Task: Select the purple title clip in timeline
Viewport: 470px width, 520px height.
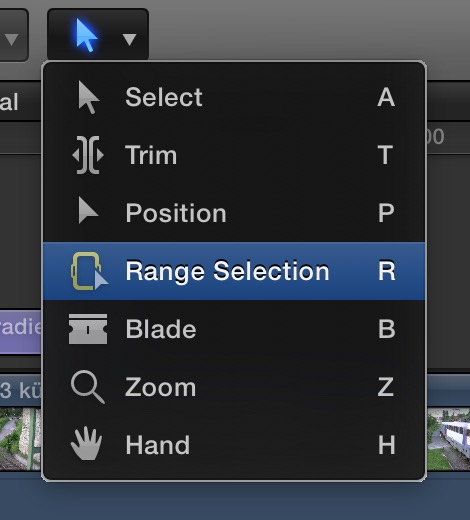Action: (x=21, y=331)
